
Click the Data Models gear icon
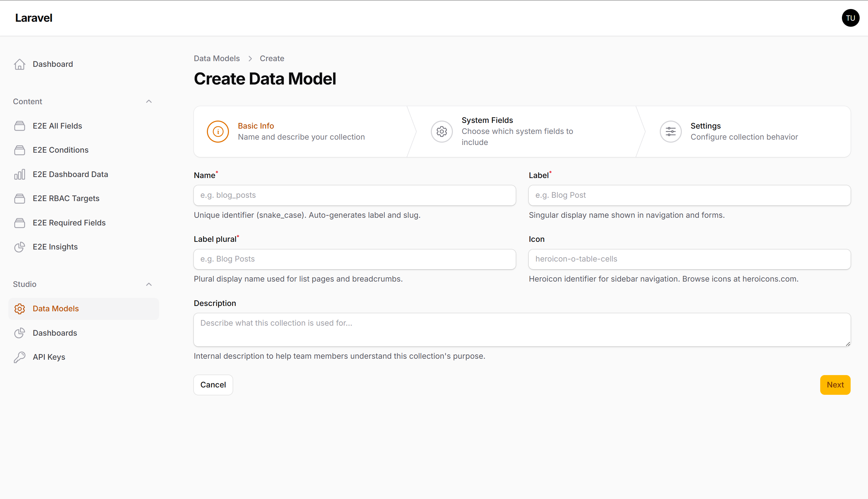pyautogui.click(x=19, y=308)
